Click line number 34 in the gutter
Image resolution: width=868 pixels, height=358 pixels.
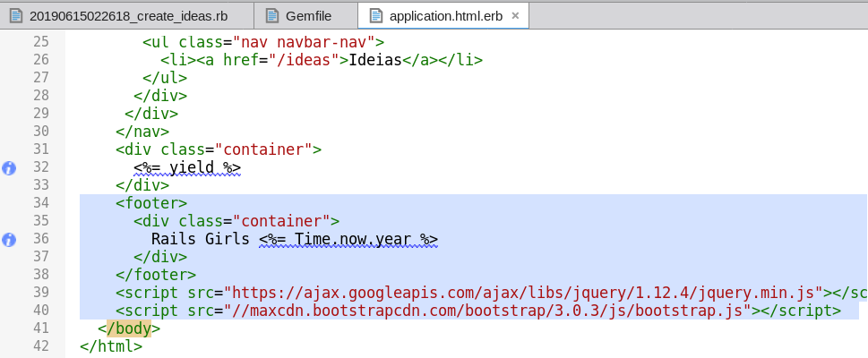pos(41,203)
